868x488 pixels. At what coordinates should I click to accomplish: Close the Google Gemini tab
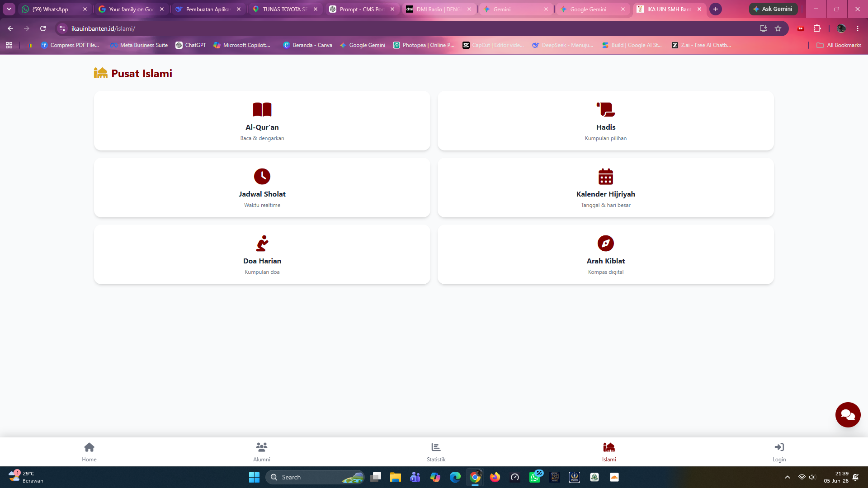click(x=623, y=9)
